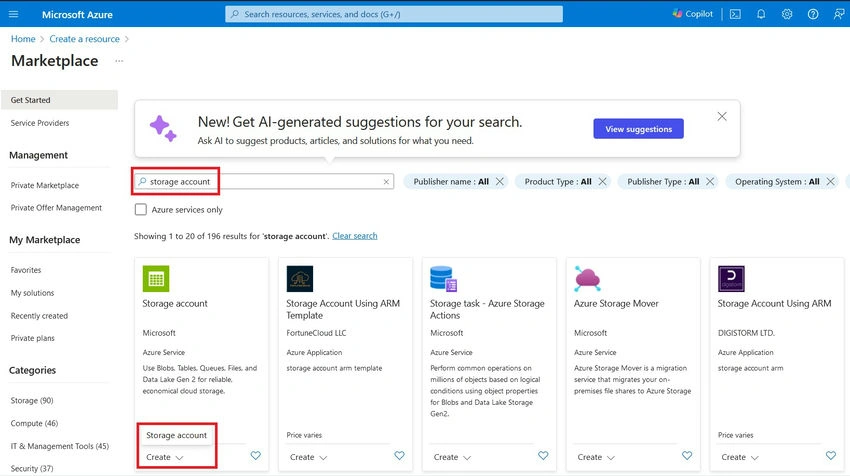
Task: Open the notifications bell
Action: pos(761,14)
